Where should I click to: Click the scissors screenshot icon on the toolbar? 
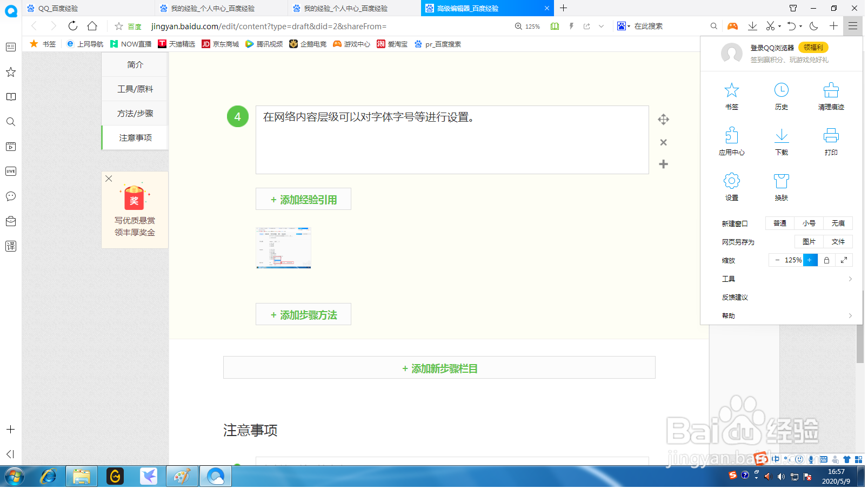pos(770,25)
